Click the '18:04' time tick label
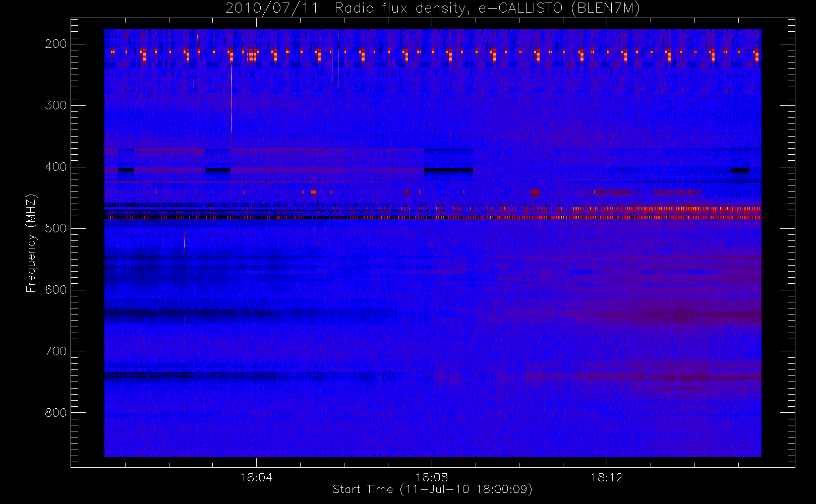Image resolution: width=816 pixels, height=504 pixels. 257,477
